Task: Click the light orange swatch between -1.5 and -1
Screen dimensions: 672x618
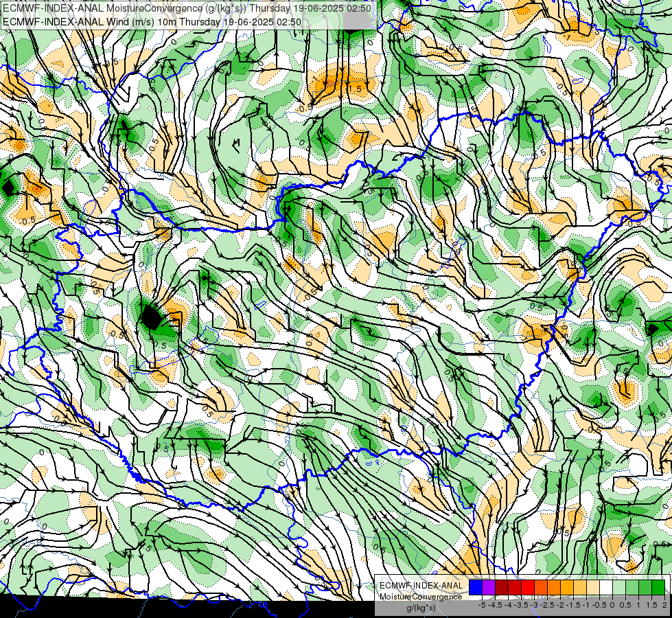Action: pyautogui.click(x=580, y=588)
